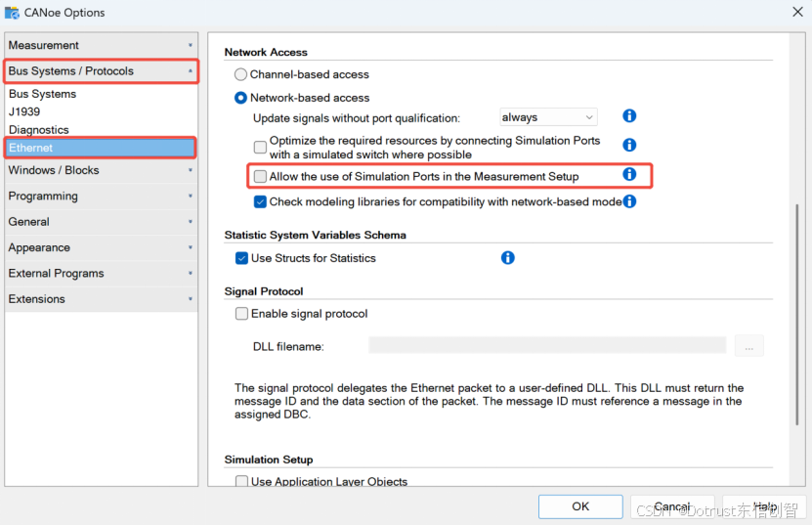Expand the Programming category
This screenshot has width=812, height=526.
[101, 196]
